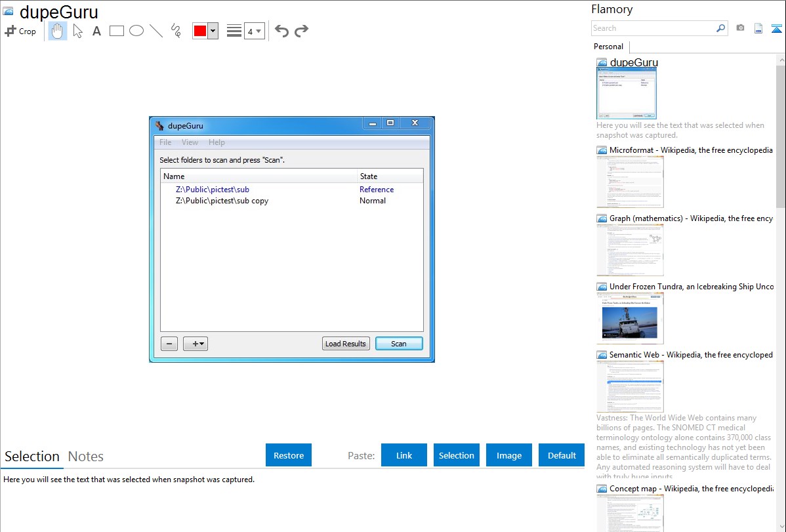The image size is (786, 532).
Task: Click the cloud icon beside Under Frozen Tundra
Action: 602,287
